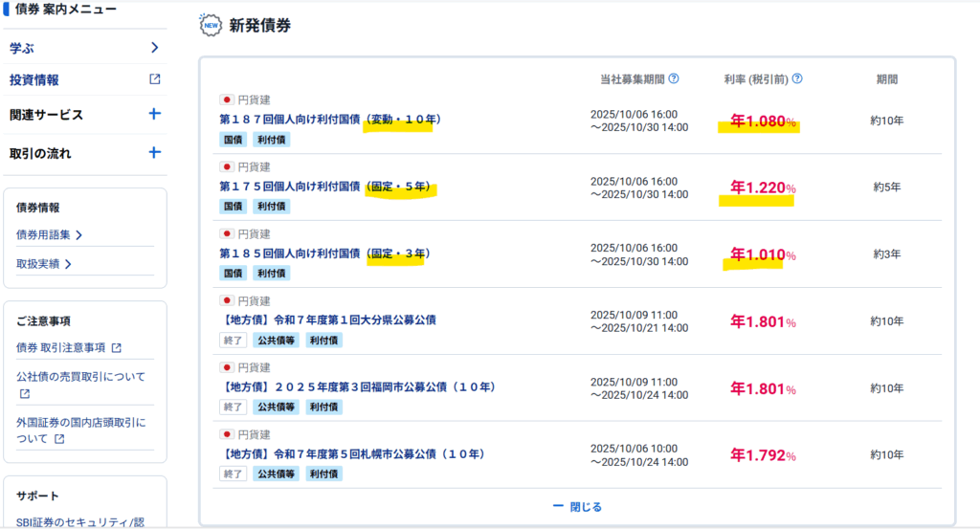This screenshot has width=980, height=529.
Task: Collapse the bond list with 閉じる
Action: tap(577, 507)
